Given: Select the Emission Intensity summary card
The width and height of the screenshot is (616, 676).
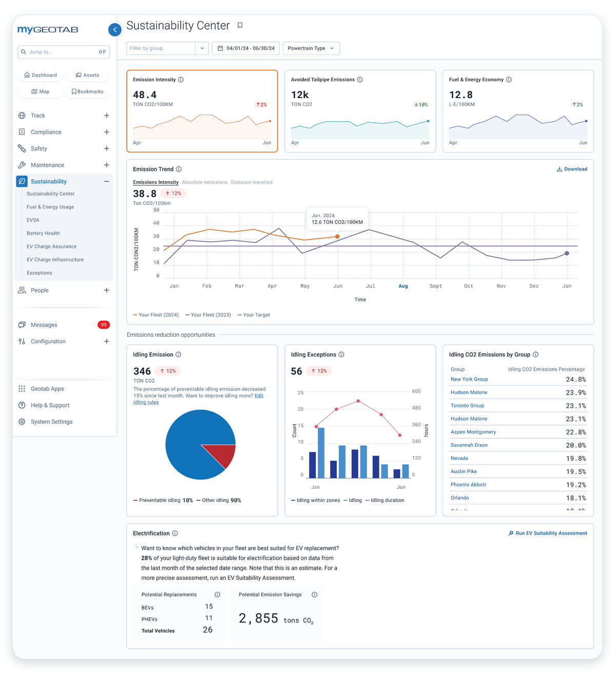Looking at the screenshot, I should [202, 111].
